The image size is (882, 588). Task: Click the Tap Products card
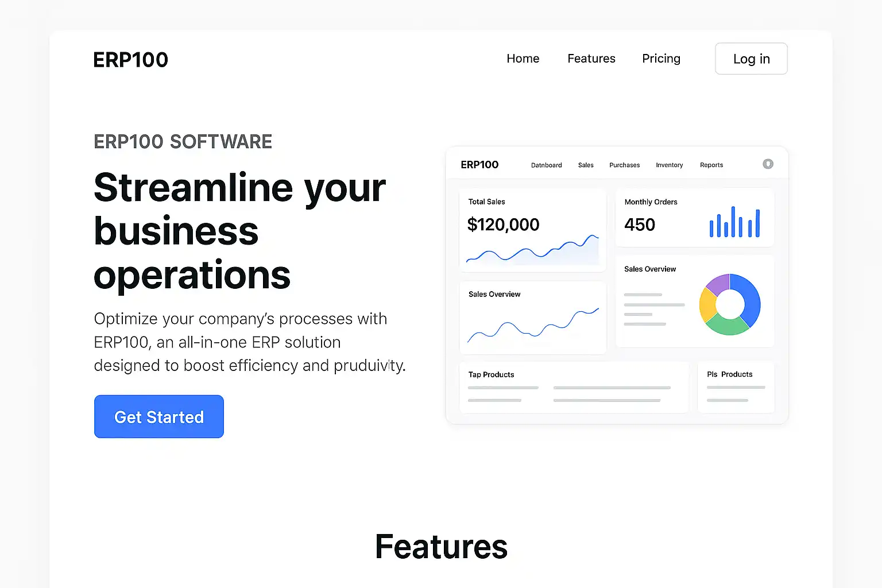point(574,387)
